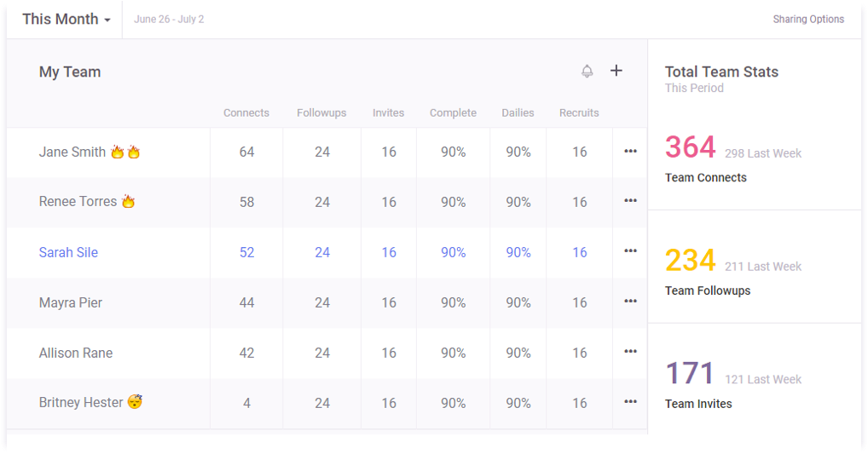868x460 pixels.
Task: Show Allison Rane's row actions dots
Action: pos(630,352)
